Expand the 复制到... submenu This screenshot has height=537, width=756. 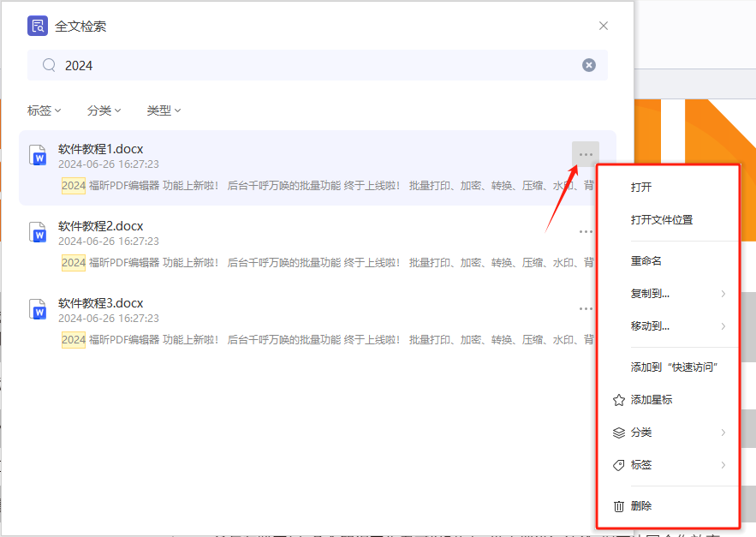coord(669,294)
